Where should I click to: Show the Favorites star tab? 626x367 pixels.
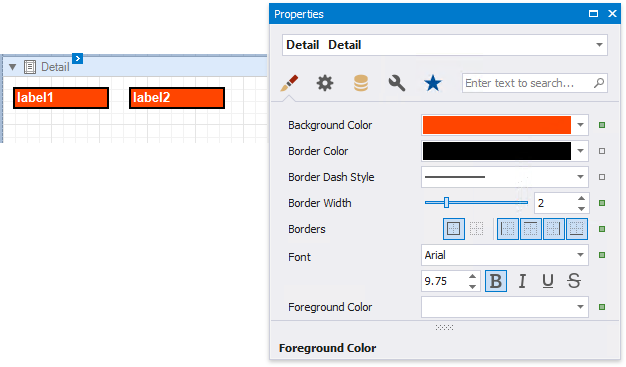433,83
